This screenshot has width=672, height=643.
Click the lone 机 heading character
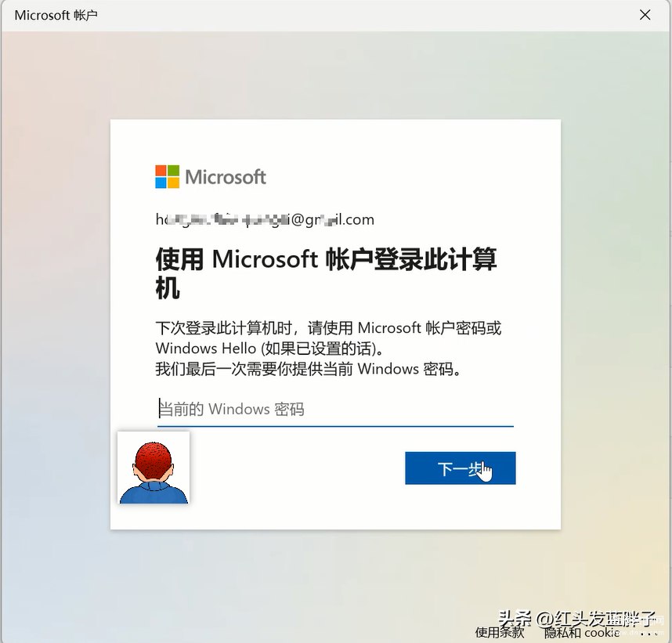[168, 288]
